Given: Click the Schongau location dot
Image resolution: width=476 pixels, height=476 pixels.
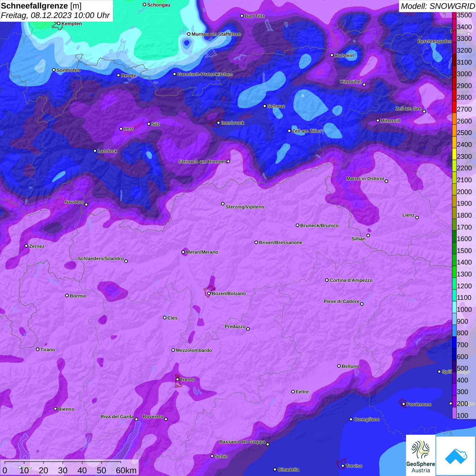Looking at the screenshot, I should coord(144,4).
